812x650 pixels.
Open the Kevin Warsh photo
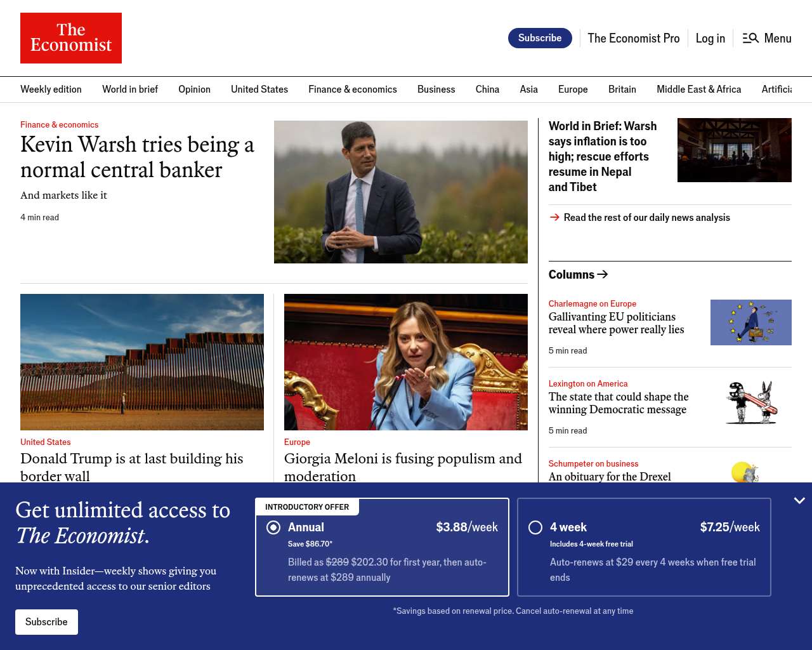click(x=401, y=192)
